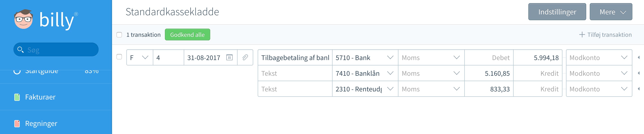Expand the F voucher type dropdown
Viewport: 644px width, 134px height.
pos(140,58)
